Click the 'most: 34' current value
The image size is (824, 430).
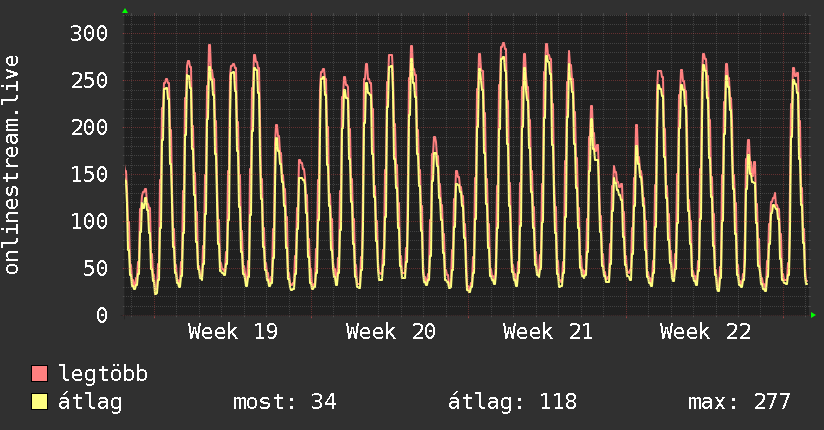pos(284,402)
